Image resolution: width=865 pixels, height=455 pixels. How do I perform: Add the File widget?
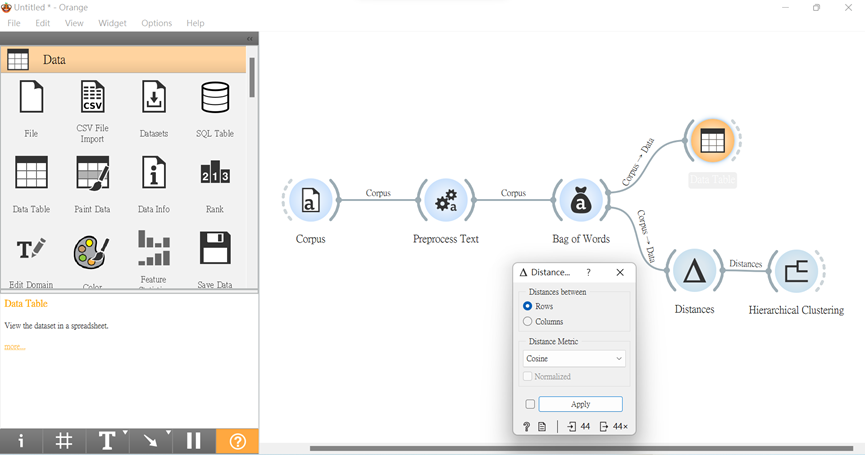tap(31, 109)
